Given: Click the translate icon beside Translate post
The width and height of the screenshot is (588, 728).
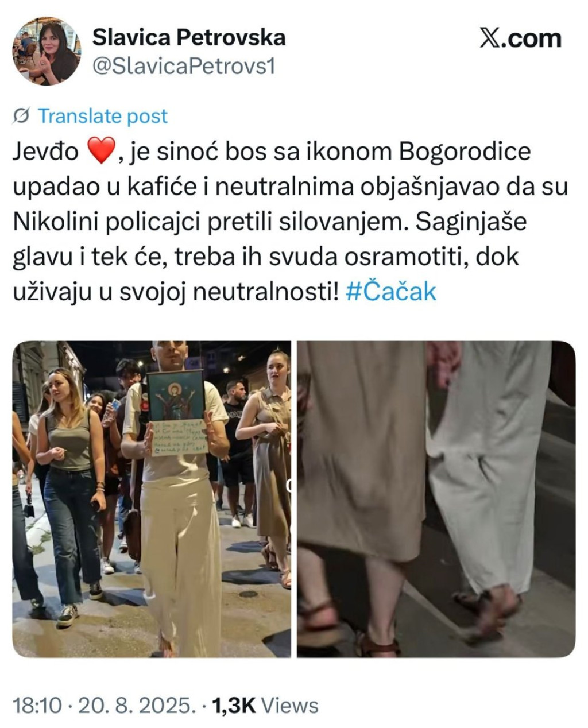Looking at the screenshot, I should (21, 116).
